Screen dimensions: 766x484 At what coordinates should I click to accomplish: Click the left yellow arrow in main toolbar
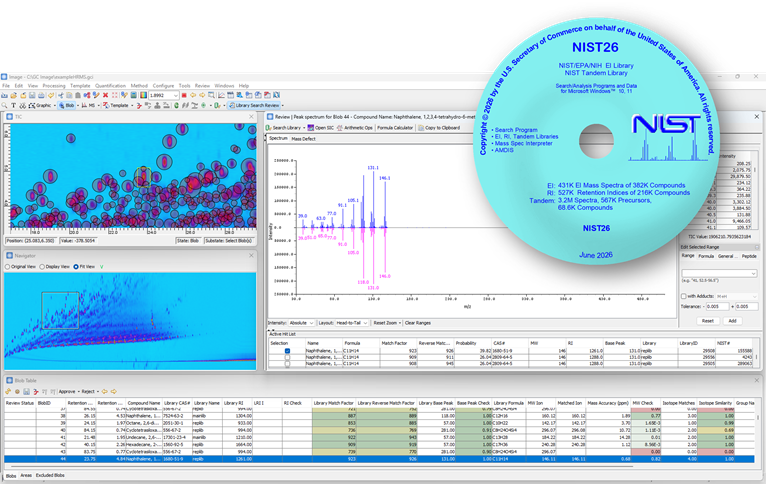click(193, 95)
